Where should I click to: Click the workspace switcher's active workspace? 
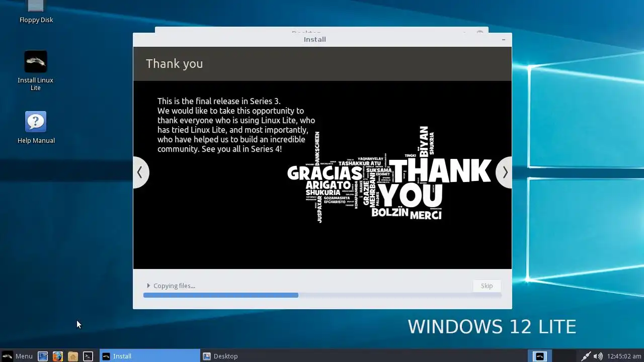coord(539,356)
